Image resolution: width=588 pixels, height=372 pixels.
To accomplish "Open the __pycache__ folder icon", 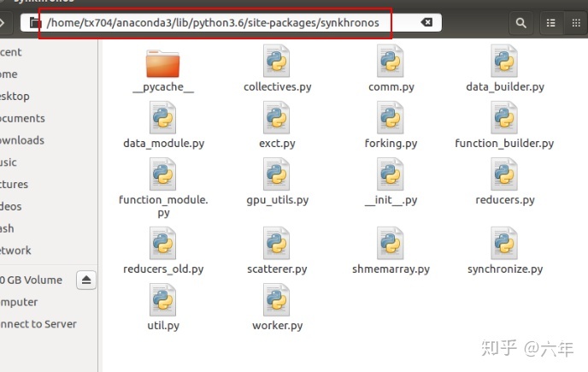I will click(x=162, y=63).
